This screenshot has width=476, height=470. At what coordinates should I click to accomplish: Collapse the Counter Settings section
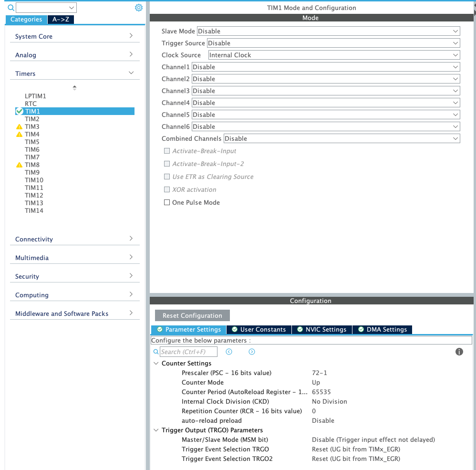pos(156,364)
